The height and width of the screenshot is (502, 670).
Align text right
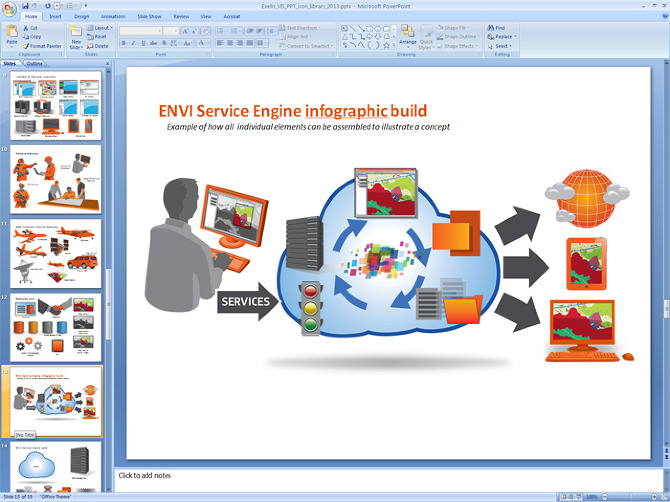pos(240,43)
